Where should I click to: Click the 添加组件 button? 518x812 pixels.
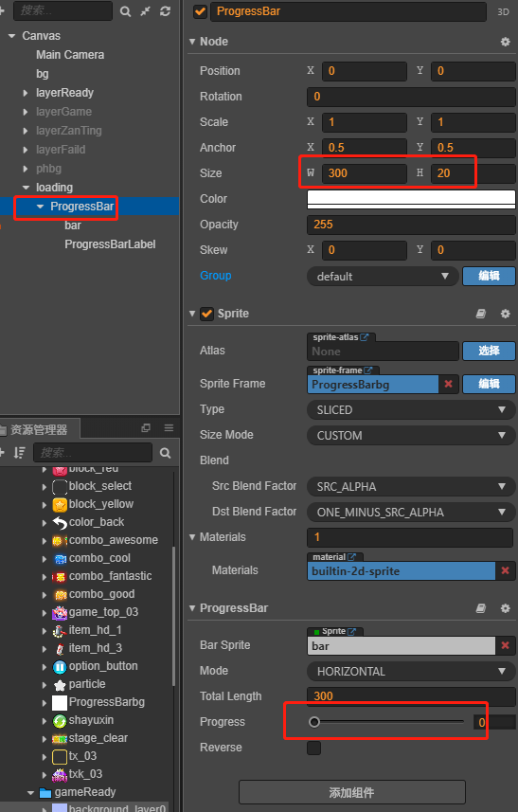click(x=352, y=793)
